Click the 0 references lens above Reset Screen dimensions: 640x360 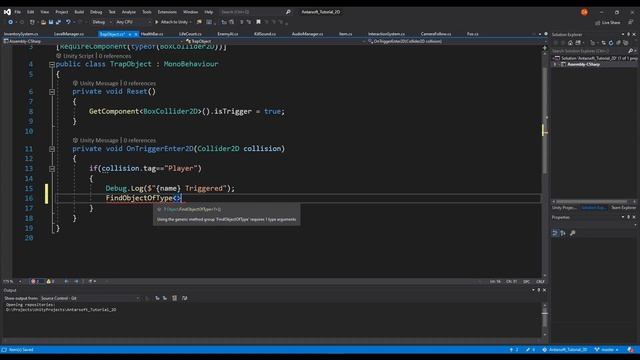click(x=140, y=83)
